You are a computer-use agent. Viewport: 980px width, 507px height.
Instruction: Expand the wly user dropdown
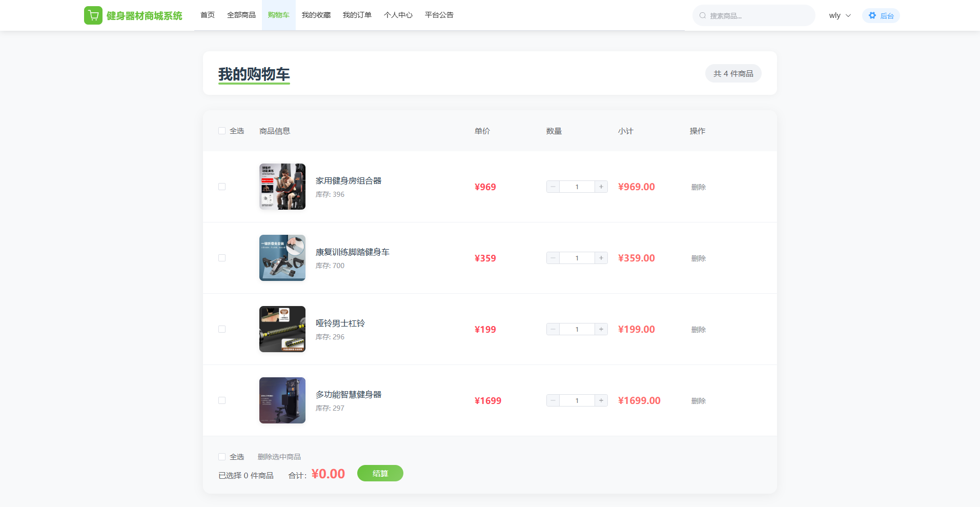pos(840,15)
